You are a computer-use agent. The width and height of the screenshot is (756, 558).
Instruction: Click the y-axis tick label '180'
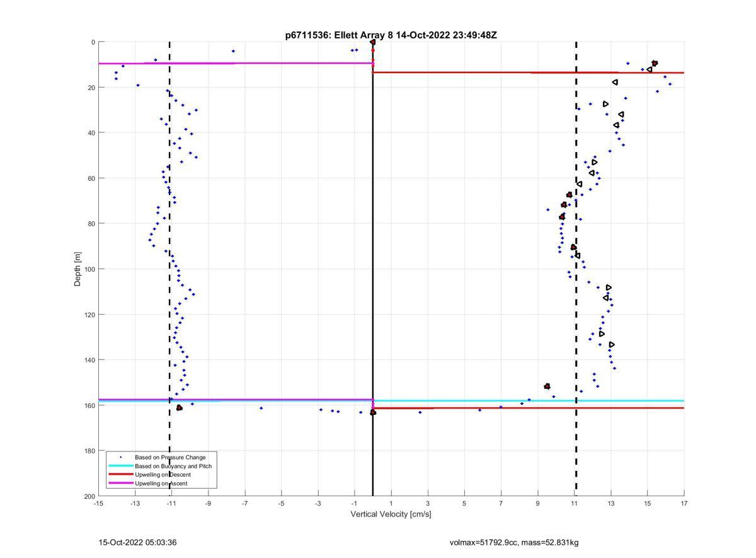pos(89,451)
